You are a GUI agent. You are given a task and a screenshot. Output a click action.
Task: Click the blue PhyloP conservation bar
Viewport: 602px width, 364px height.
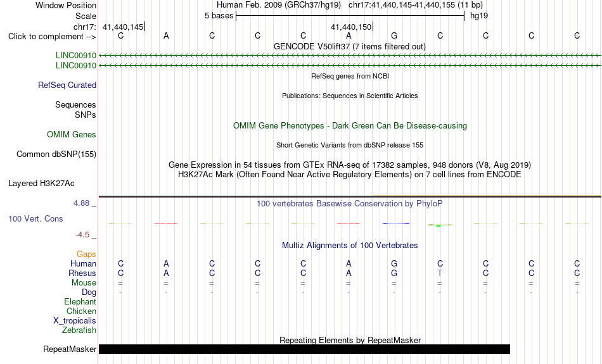click(396, 223)
